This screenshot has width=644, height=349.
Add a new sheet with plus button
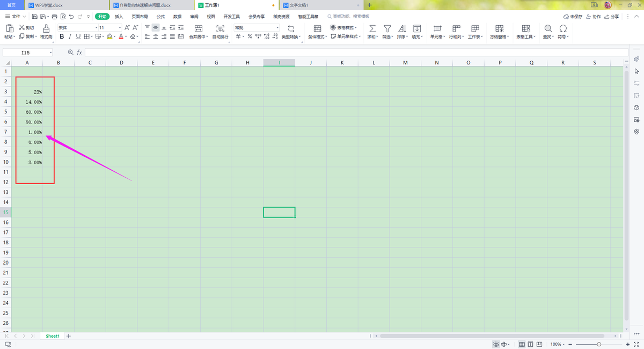point(68,336)
